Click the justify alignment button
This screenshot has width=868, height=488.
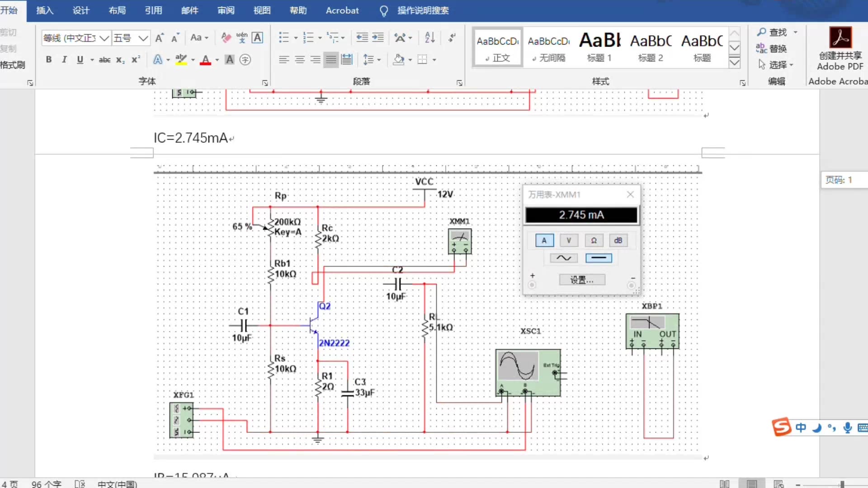331,60
